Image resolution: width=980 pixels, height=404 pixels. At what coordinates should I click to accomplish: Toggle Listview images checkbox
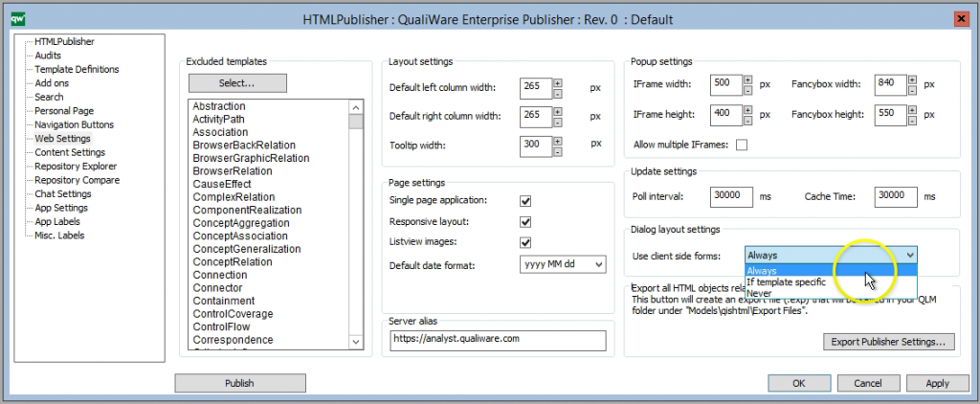[x=525, y=242]
